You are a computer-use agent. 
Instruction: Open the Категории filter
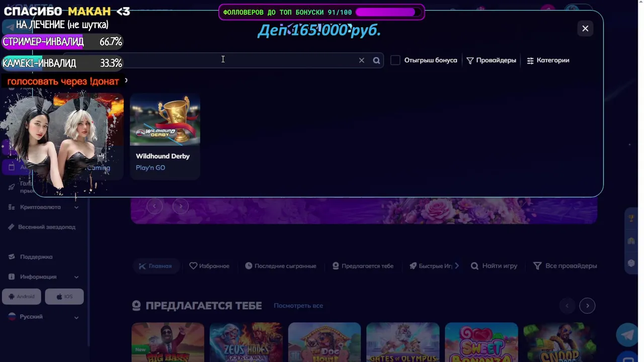(x=548, y=60)
